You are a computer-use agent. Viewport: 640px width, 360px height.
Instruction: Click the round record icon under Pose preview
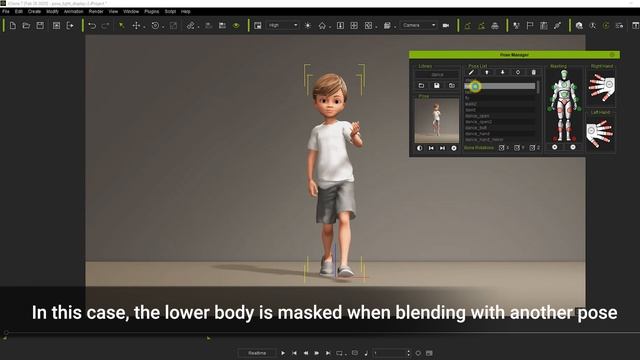click(x=453, y=148)
